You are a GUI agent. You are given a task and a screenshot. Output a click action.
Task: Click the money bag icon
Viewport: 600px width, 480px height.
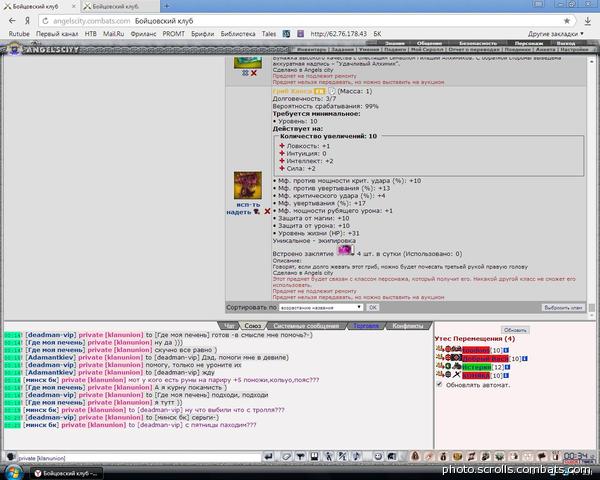443,456
